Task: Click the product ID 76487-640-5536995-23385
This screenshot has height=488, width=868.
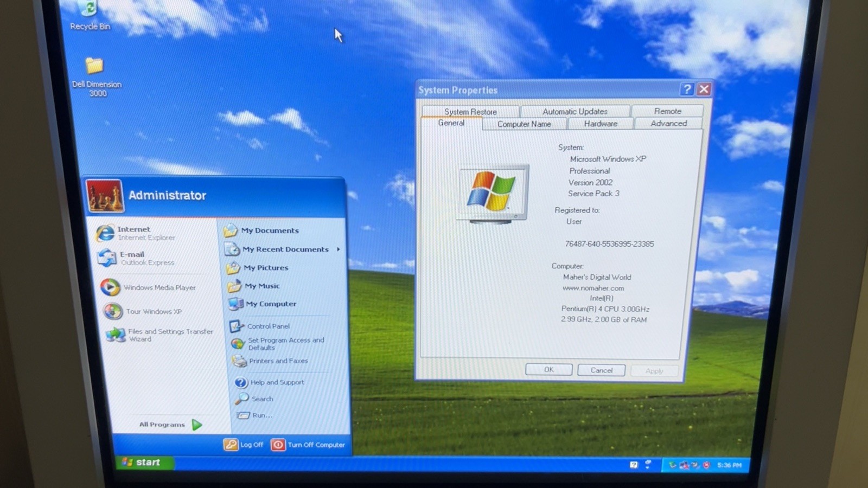Action: [609, 244]
